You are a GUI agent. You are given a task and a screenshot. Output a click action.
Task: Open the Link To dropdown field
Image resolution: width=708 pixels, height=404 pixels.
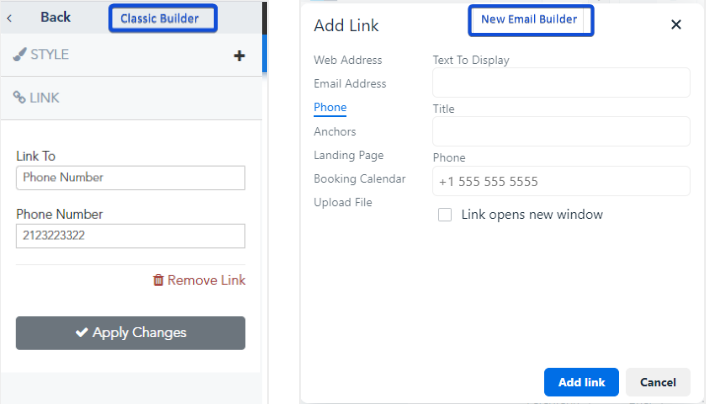(x=130, y=178)
